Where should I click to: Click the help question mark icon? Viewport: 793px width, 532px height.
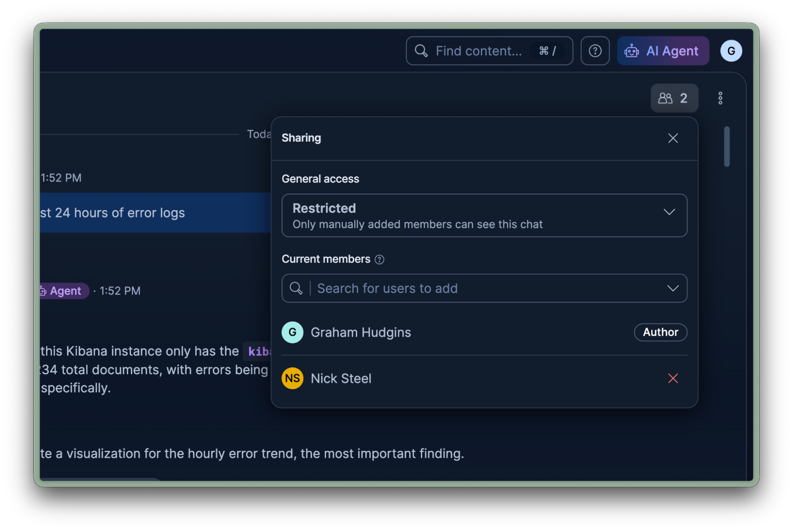[595, 51]
